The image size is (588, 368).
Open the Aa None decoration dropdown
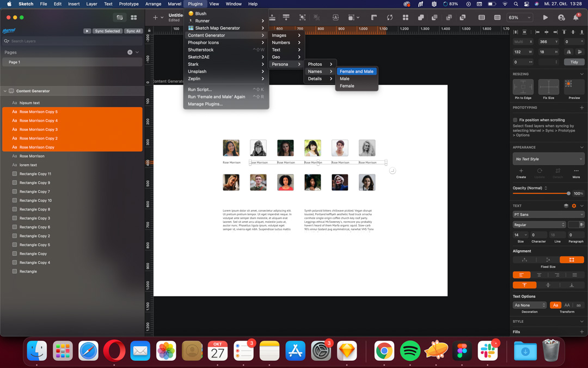click(530, 305)
